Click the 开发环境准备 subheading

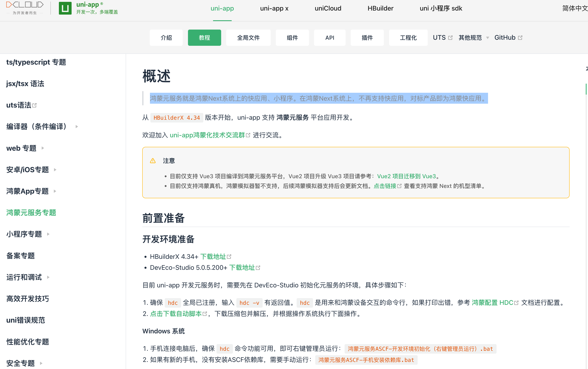(x=169, y=239)
